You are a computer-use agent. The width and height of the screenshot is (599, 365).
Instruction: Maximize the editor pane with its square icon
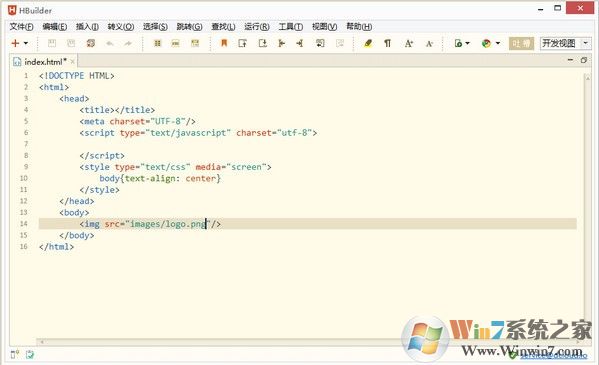point(583,60)
